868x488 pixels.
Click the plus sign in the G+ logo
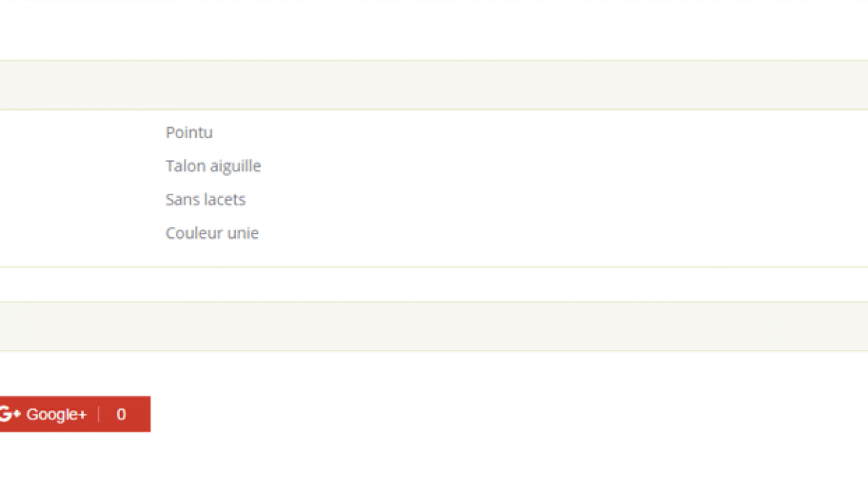[x=17, y=412]
